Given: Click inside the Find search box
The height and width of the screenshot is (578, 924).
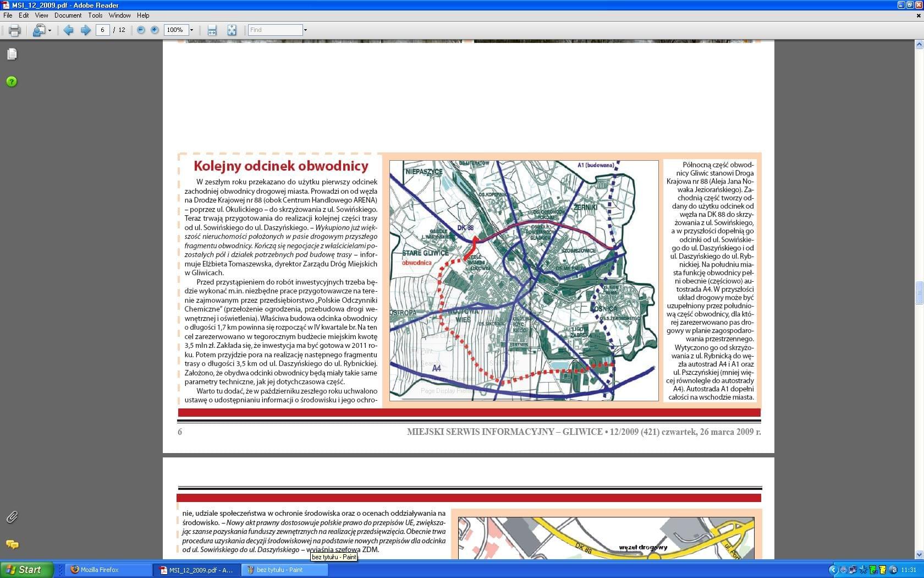Looking at the screenshot, I should (x=275, y=30).
